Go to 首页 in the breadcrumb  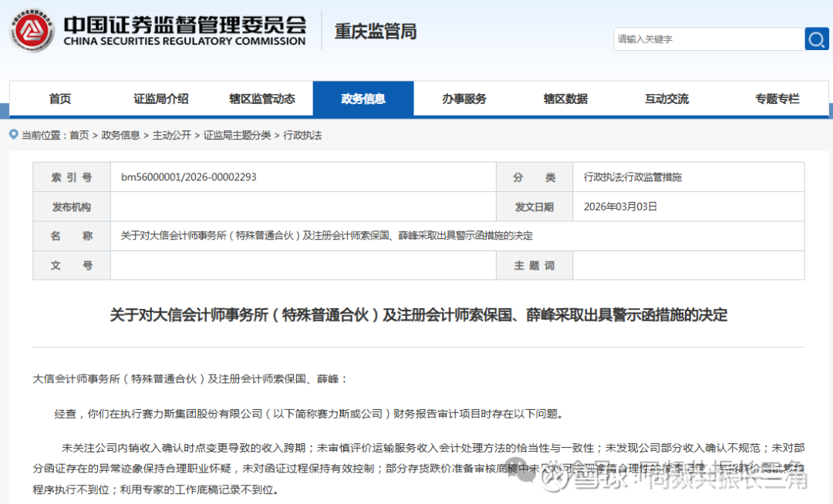tap(79, 136)
